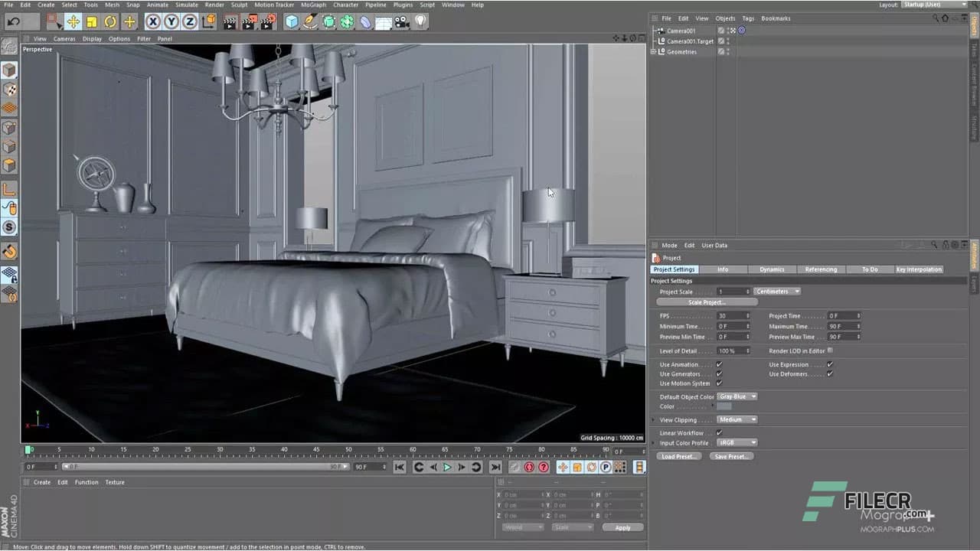Open the Centimeters unit dropdown
Viewport: 980px width, 551px height.
[777, 292]
